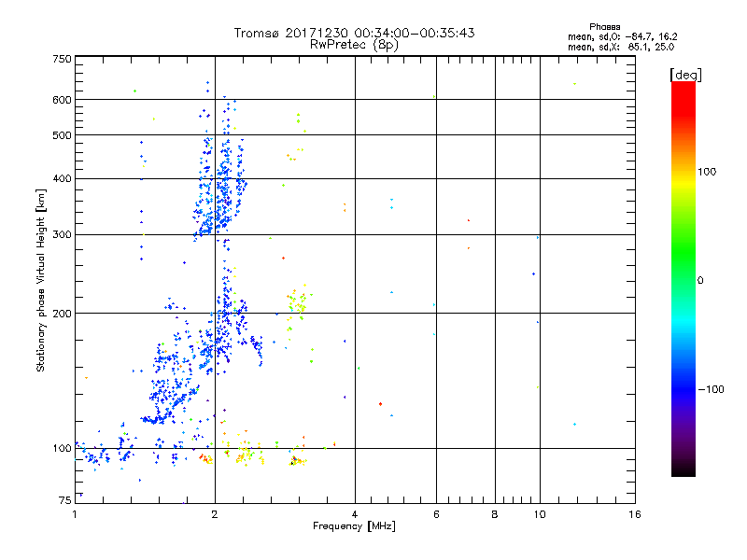Click the y-axis tick label '75'
Viewport: 747px width, 560px height.
coord(65,500)
